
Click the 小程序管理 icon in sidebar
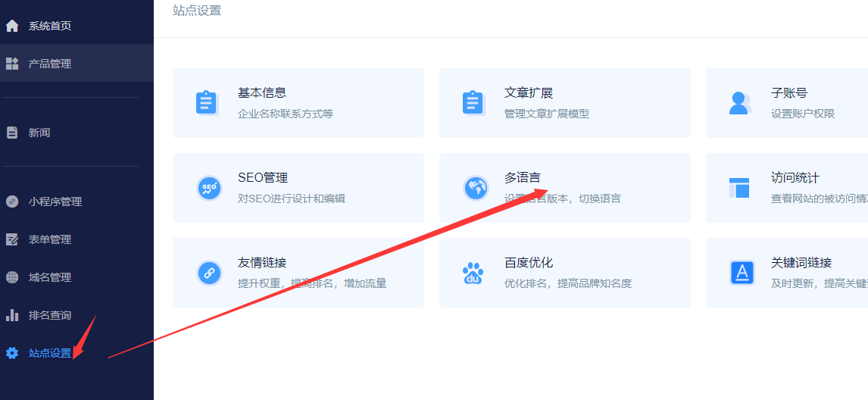[12, 202]
